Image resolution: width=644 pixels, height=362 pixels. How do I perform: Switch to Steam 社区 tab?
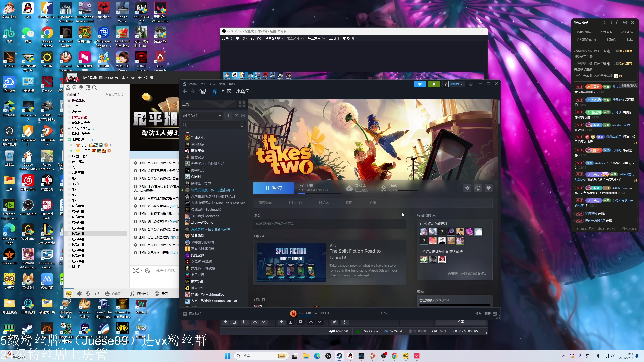tap(226, 92)
